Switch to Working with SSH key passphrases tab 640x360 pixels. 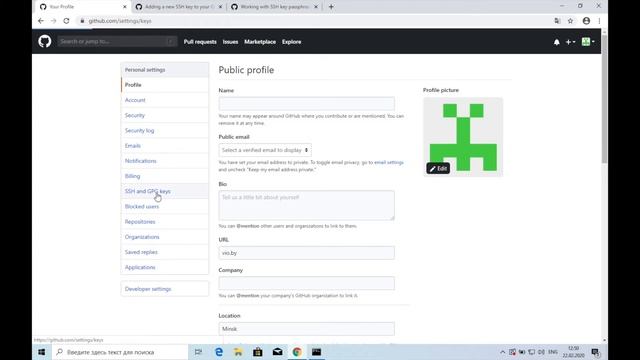click(x=274, y=7)
